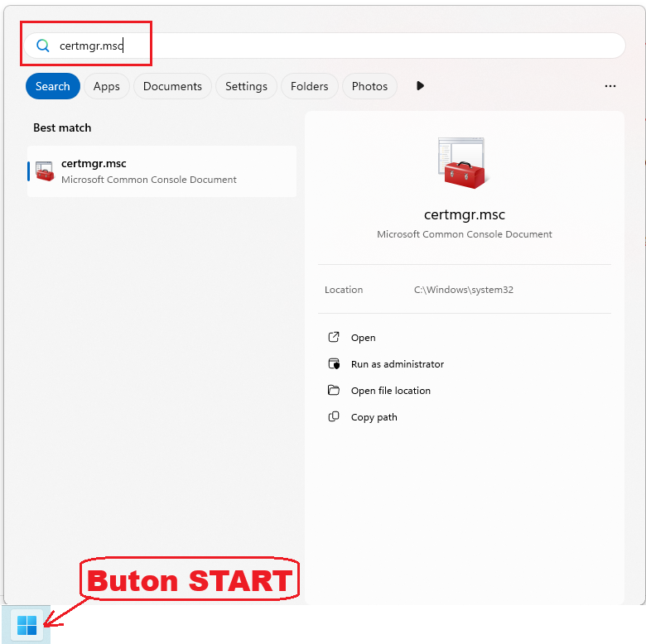The height and width of the screenshot is (644, 646).
Task: Select the Photos filter chip
Action: point(369,86)
